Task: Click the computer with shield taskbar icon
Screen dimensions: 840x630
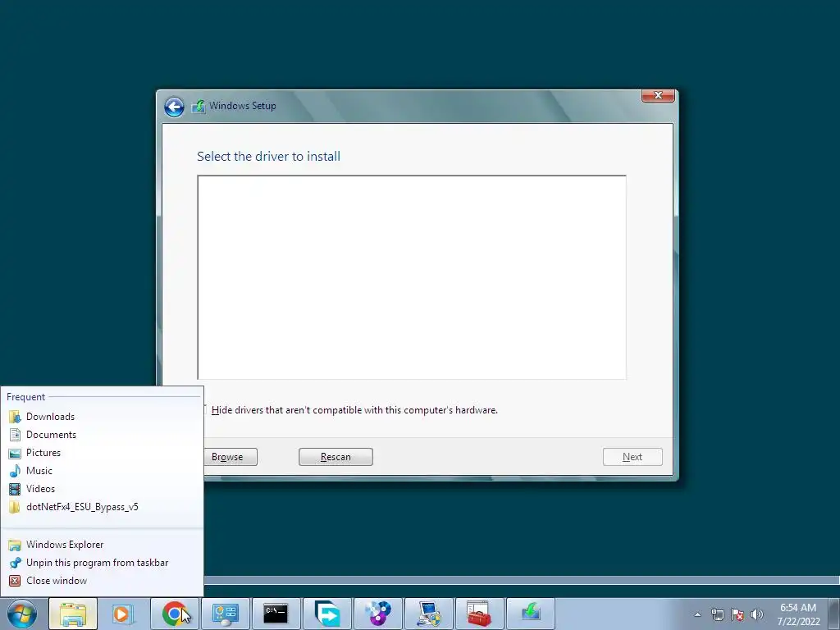Action: (428, 614)
